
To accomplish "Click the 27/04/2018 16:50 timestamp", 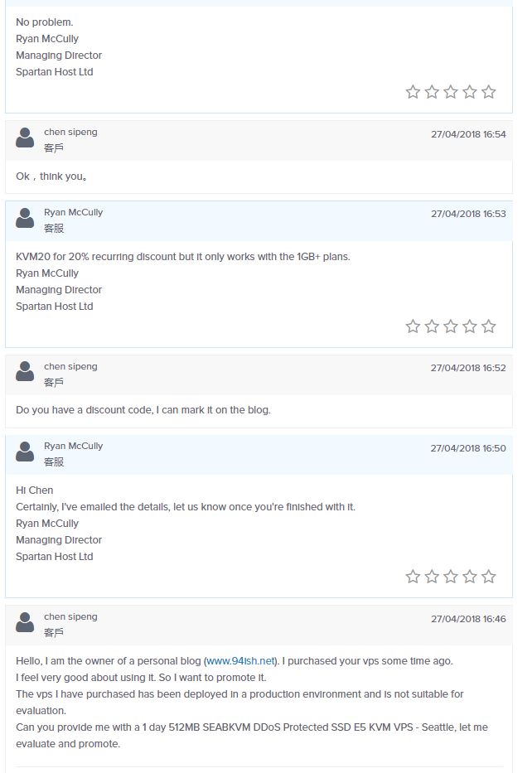I will [468, 448].
